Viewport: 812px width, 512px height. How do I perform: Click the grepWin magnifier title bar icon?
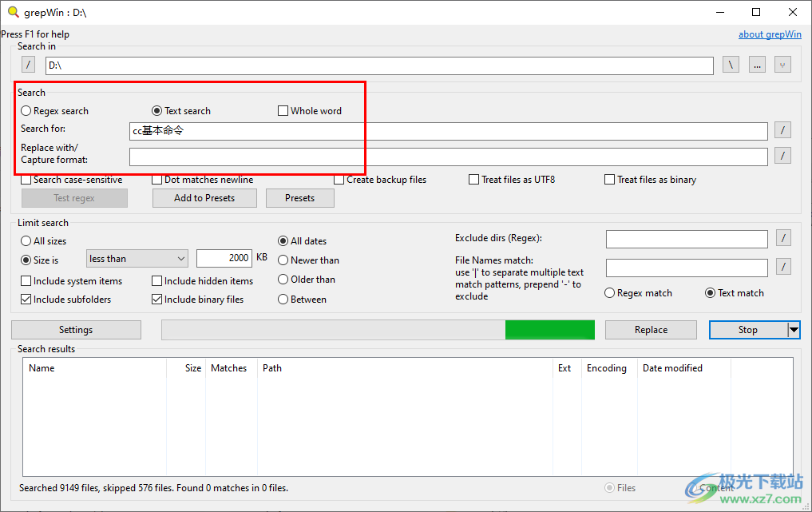pyautogui.click(x=13, y=12)
